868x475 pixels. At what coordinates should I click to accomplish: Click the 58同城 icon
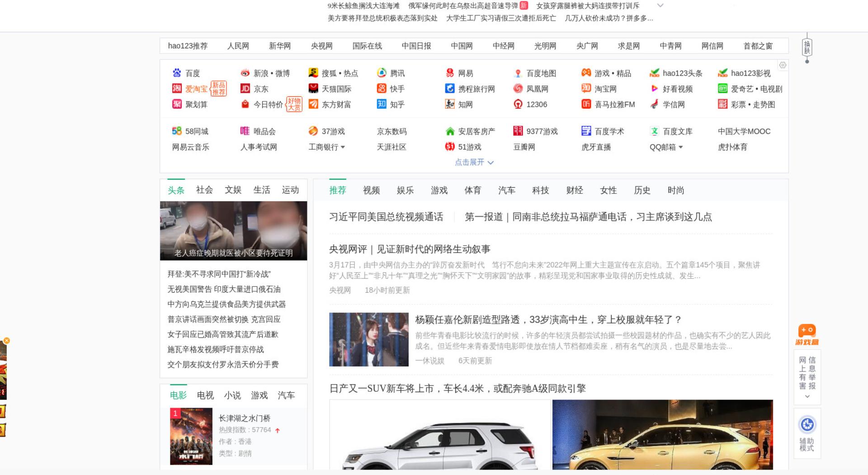click(x=177, y=131)
